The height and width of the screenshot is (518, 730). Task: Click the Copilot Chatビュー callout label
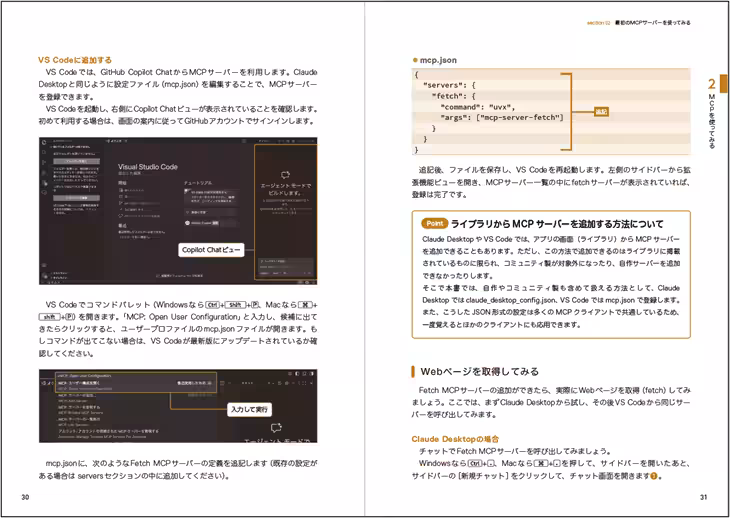pyautogui.click(x=212, y=249)
